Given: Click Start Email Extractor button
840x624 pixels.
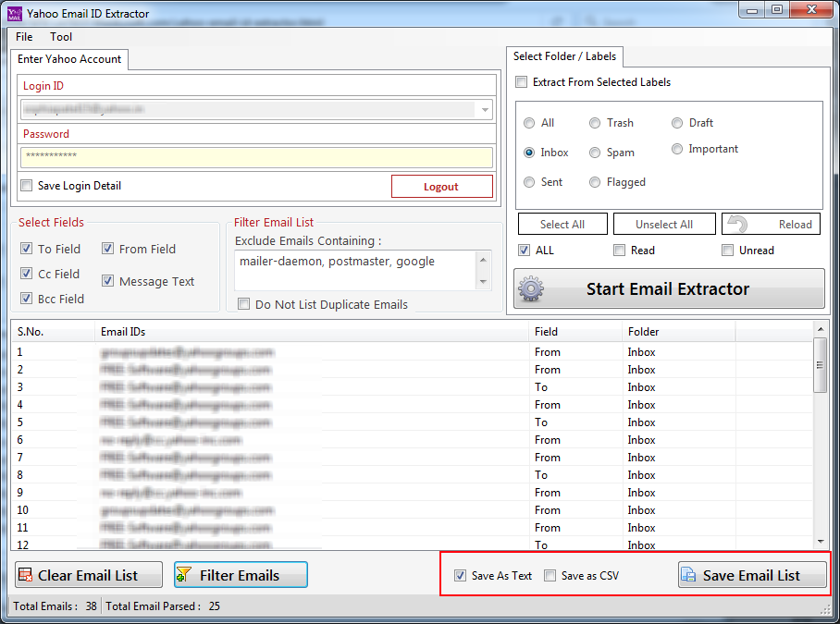Looking at the screenshot, I should click(x=669, y=289).
